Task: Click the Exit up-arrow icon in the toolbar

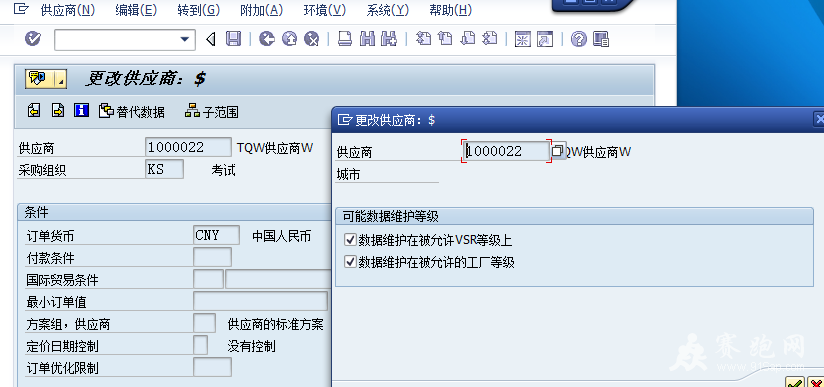Action: (290, 39)
